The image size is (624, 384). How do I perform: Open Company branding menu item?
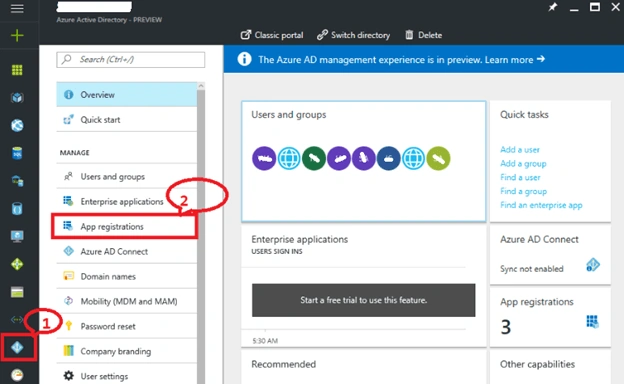pos(127,351)
